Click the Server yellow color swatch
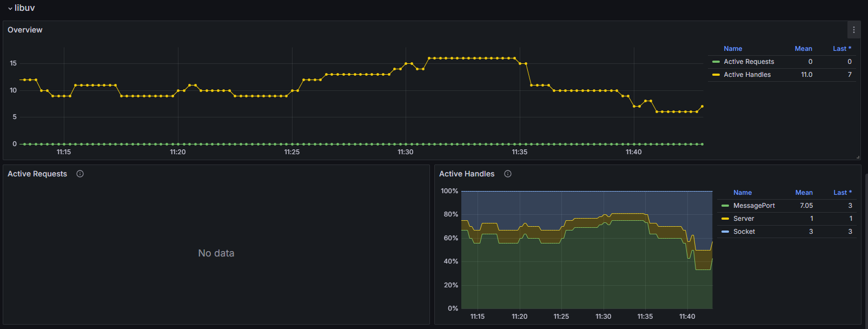Viewport: 868px width, 329px height. point(725,219)
